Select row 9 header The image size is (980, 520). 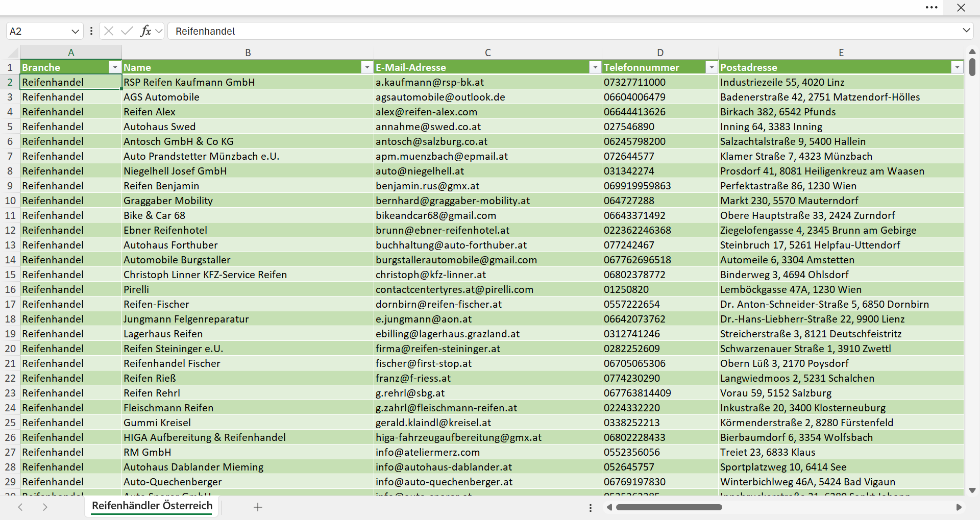[x=10, y=186]
